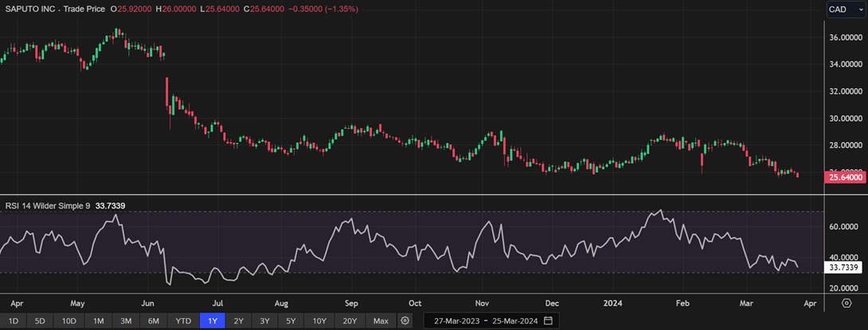Choose the 5Y time range

coord(291,320)
